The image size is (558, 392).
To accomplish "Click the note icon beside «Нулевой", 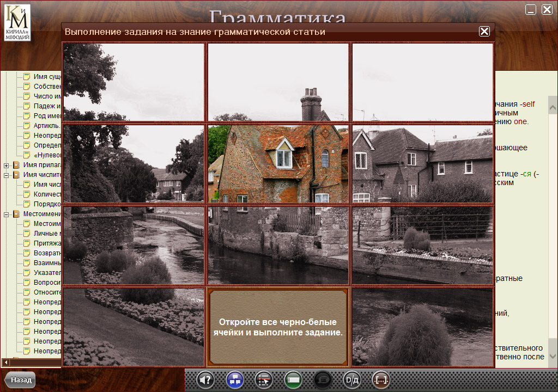I will tap(27, 155).
